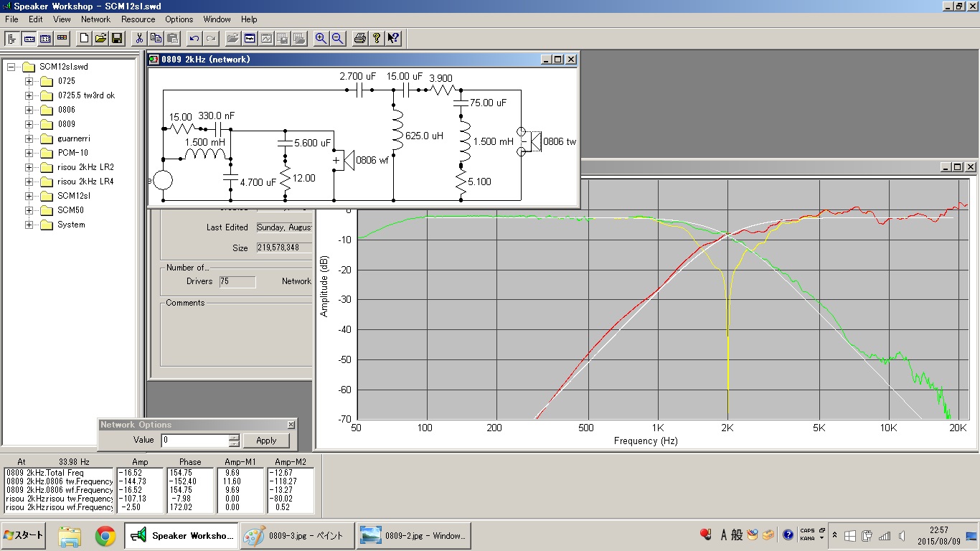
Task: Open the Edit menu
Action: tap(35, 19)
